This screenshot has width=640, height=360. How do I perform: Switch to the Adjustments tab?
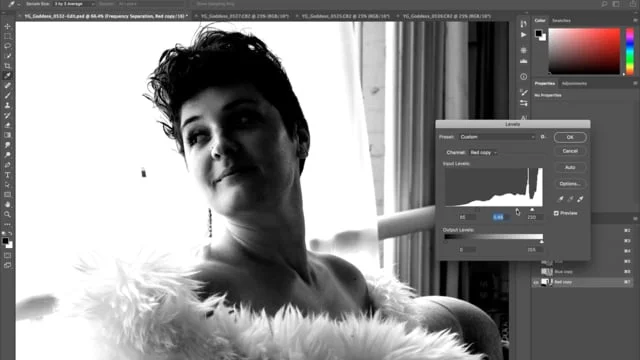(574, 84)
